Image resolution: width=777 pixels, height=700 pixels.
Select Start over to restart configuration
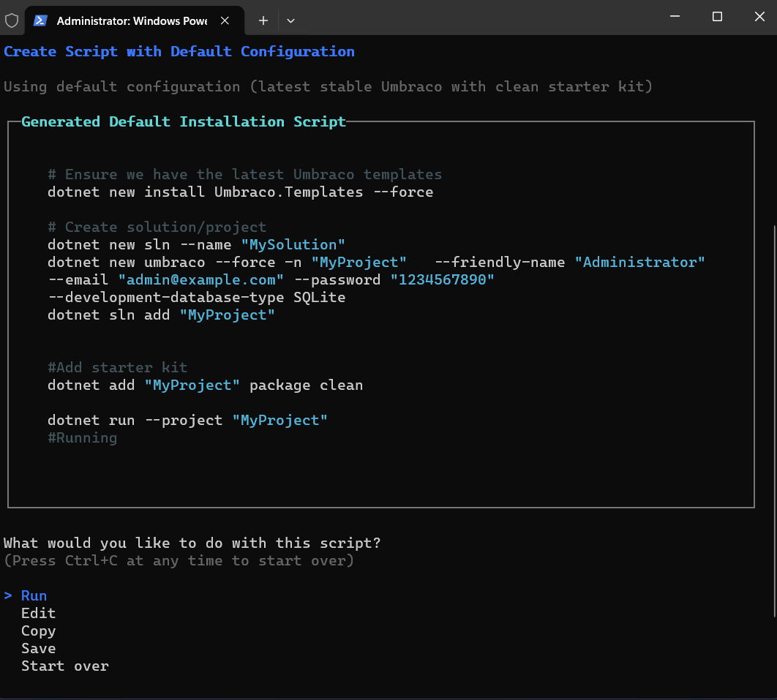coord(64,666)
